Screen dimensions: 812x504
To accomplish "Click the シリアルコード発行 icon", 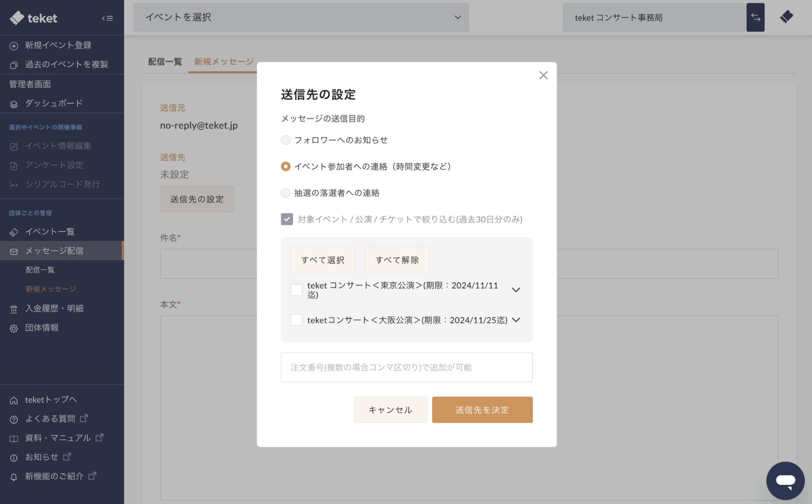I will click(14, 185).
